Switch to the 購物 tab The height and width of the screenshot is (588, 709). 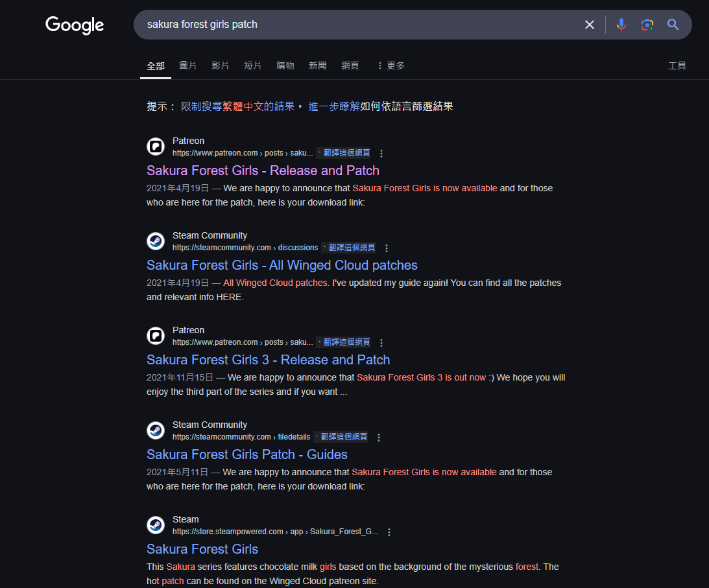point(285,65)
